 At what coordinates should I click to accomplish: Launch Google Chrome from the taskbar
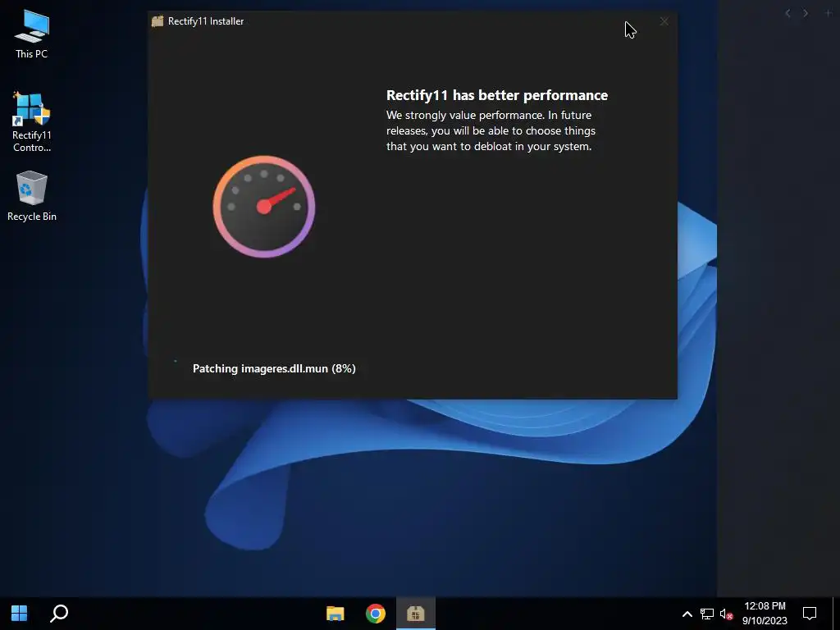pyautogui.click(x=376, y=613)
